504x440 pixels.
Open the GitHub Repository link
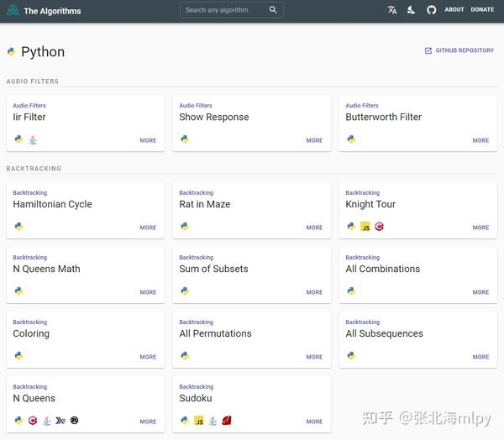click(x=459, y=50)
